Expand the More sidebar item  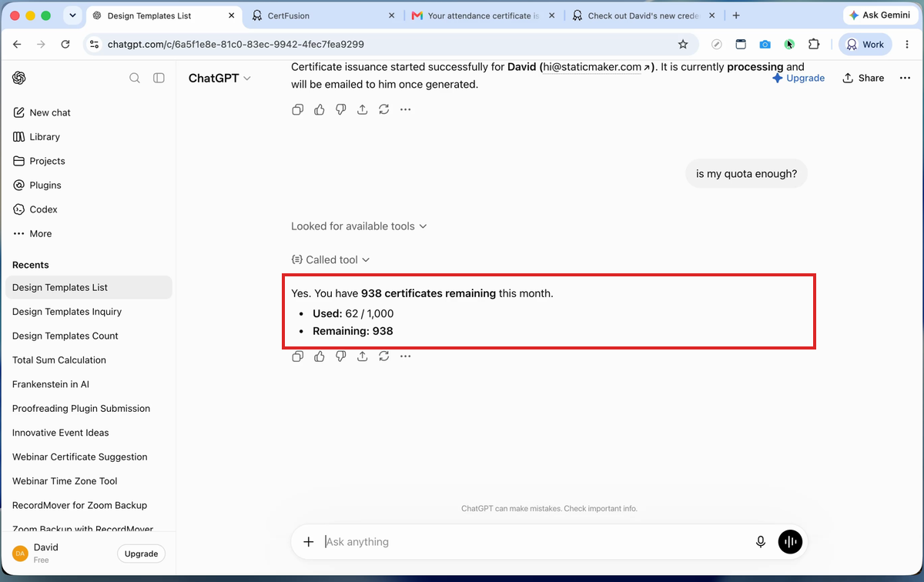click(x=89, y=233)
